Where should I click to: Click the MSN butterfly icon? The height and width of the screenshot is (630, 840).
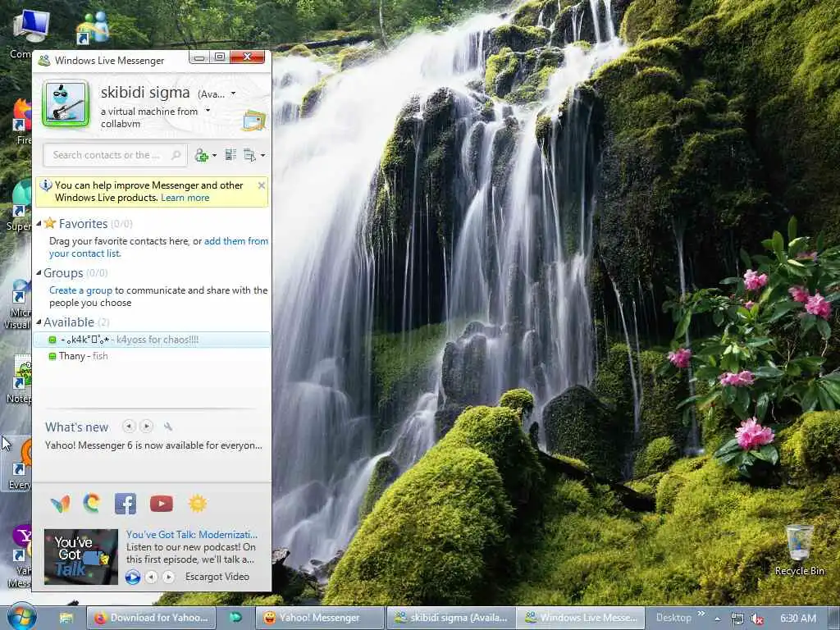pos(61,504)
